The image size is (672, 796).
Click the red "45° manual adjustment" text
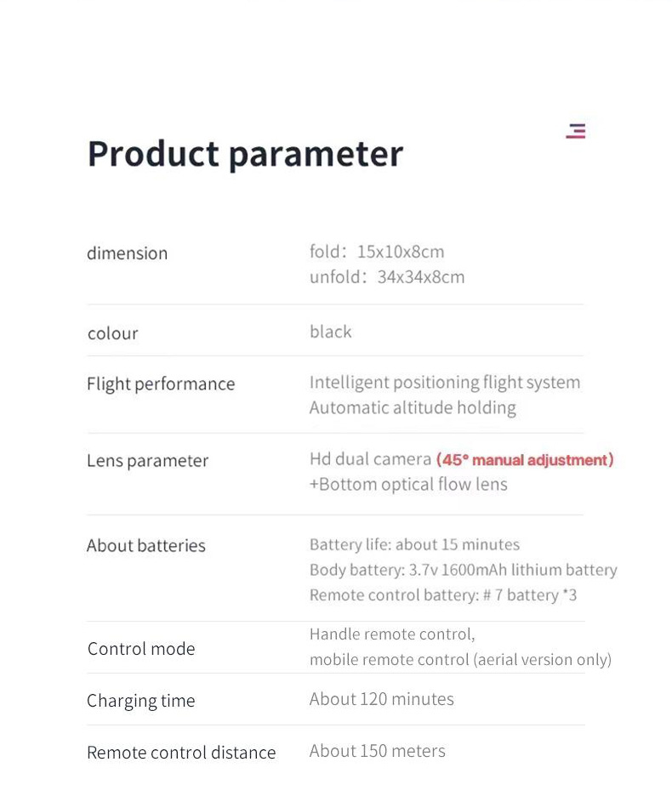coord(525,460)
